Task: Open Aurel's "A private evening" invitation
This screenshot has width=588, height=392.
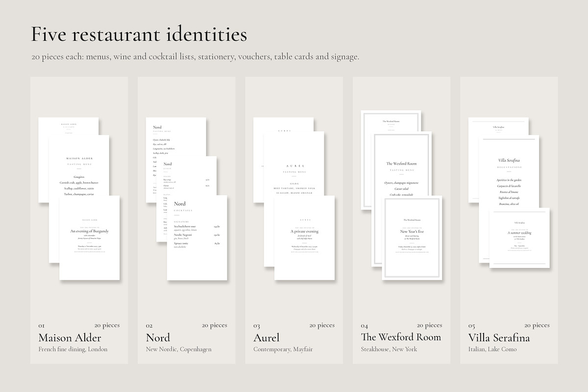Action: click(x=304, y=238)
